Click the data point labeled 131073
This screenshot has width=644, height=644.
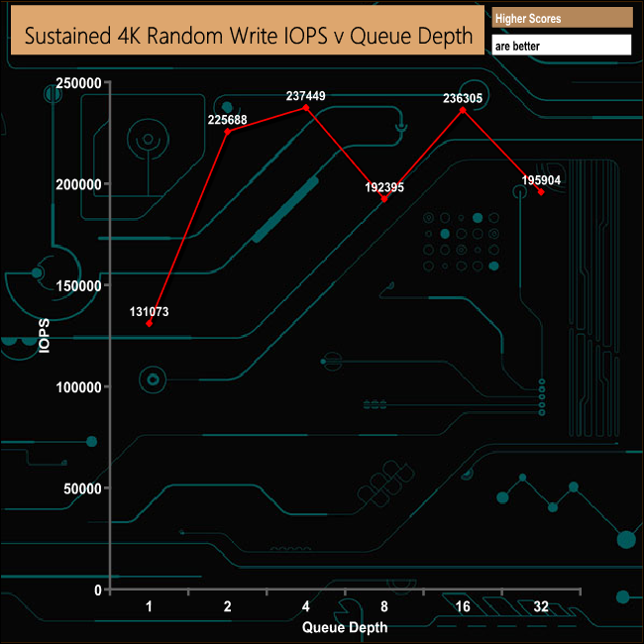point(149,324)
